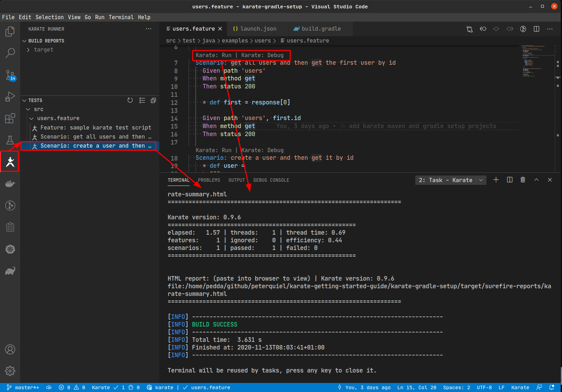562x392 pixels.
Task: Toggle tests tree display mode
Action: 142,100
